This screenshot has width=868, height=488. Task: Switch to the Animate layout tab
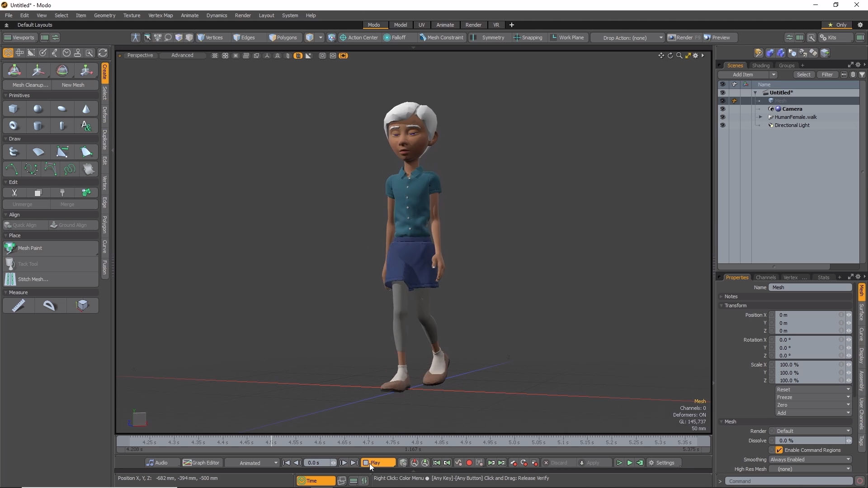pyautogui.click(x=445, y=25)
